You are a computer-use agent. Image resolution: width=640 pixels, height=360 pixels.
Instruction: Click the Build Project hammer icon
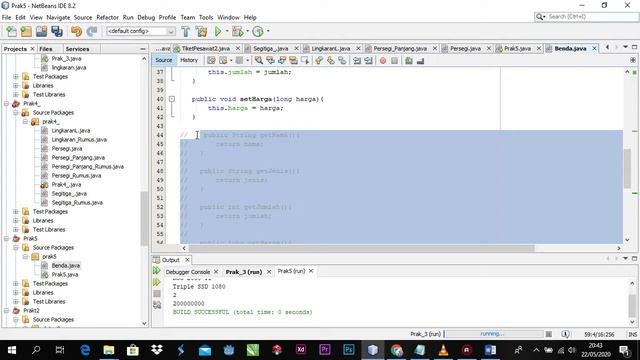click(x=186, y=31)
